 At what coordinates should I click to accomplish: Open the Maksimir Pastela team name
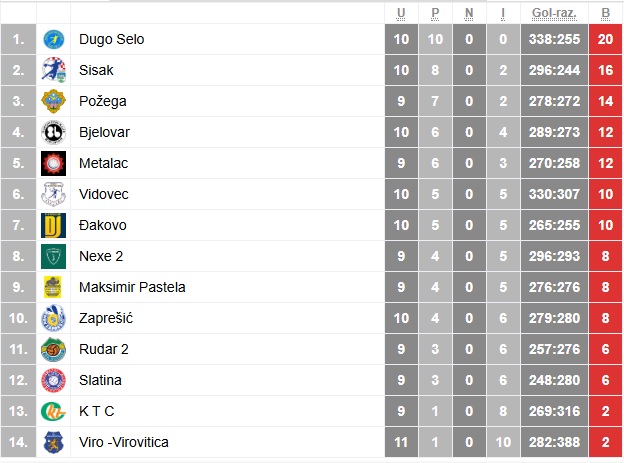click(132, 287)
